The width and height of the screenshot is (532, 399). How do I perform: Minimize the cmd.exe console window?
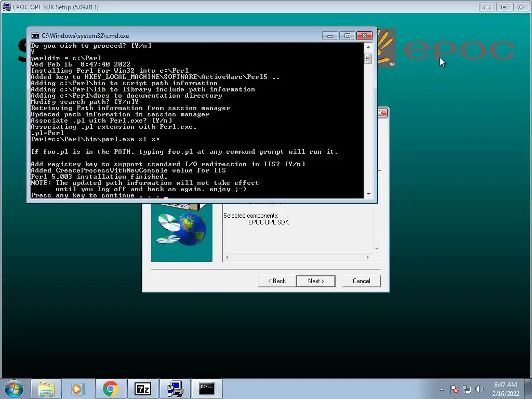(330, 36)
